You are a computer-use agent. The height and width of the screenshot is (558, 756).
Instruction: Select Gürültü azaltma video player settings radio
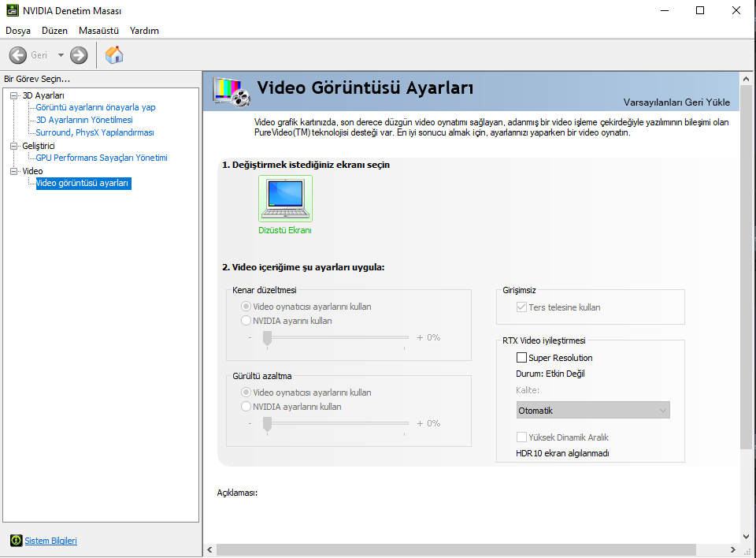point(246,392)
